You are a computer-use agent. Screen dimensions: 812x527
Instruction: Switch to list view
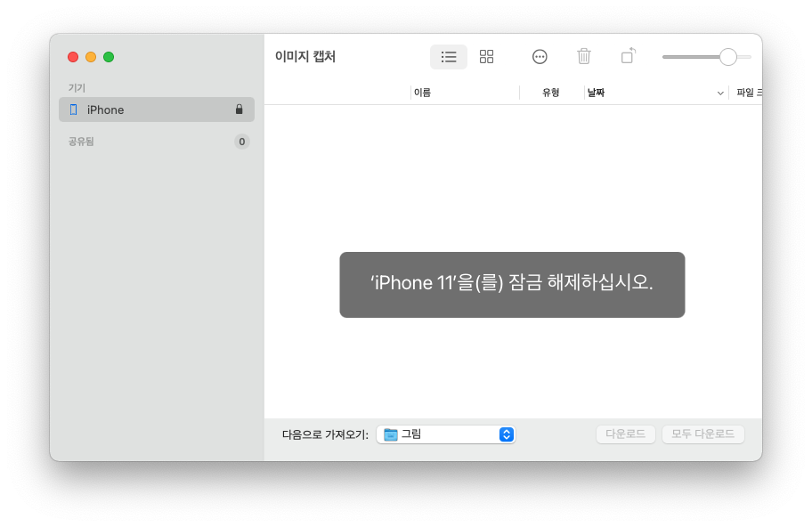click(x=449, y=56)
